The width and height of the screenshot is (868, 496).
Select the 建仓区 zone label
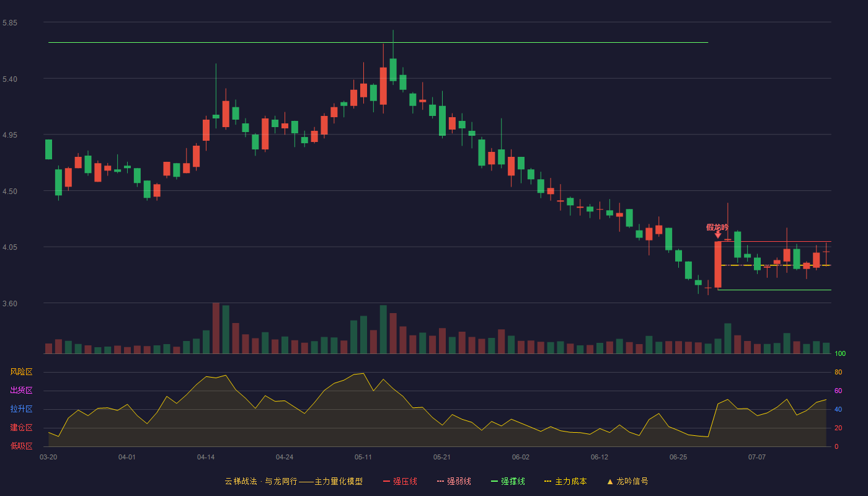click(x=21, y=428)
